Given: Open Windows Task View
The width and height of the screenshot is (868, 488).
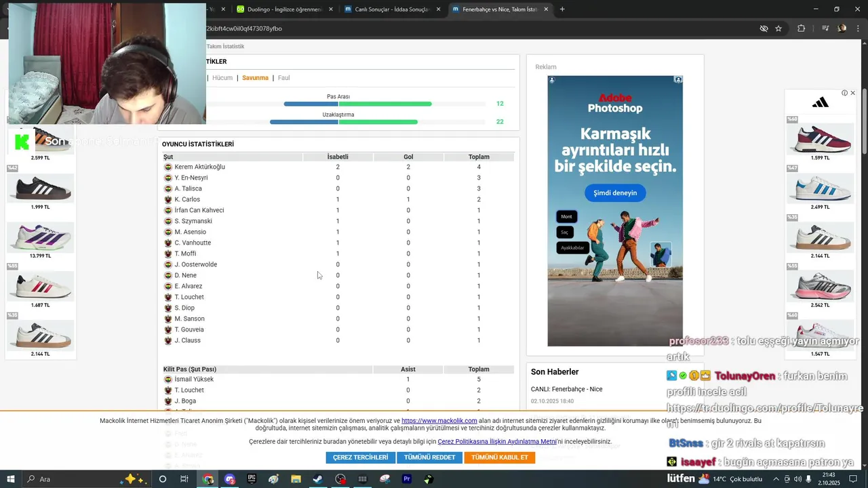Looking at the screenshot, I should (184, 479).
